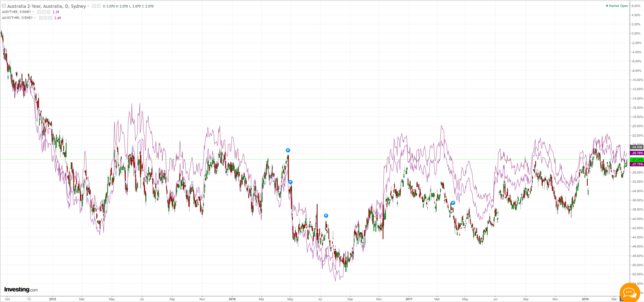644x302 pixels.
Task: Hide the AU5YT=RR series with eye icon
Action: coord(39,12)
